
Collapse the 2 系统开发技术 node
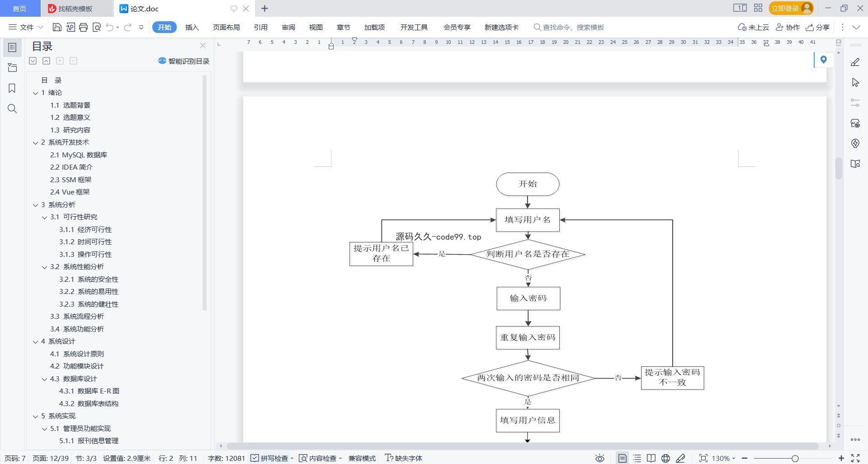click(x=36, y=142)
